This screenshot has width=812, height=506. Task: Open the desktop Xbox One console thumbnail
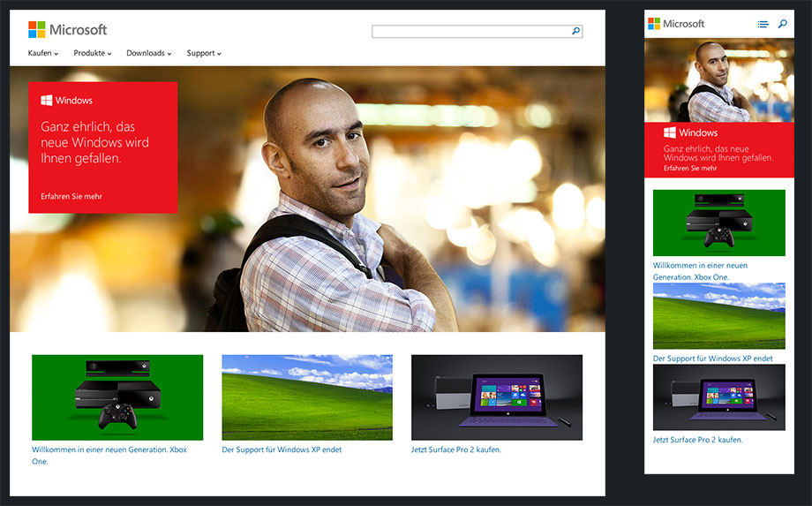(117, 397)
